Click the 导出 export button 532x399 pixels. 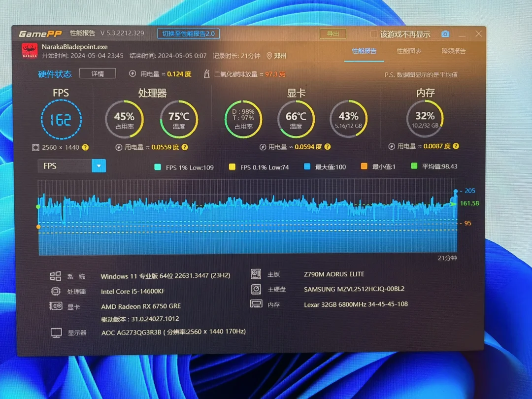333,34
